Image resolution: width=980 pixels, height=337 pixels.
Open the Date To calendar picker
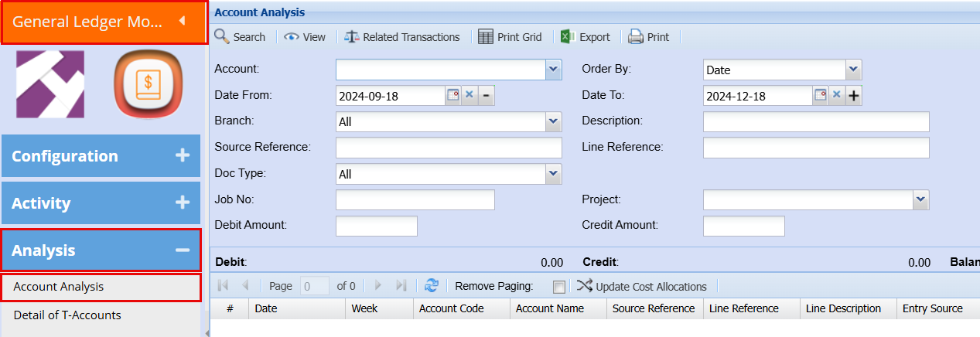(x=820, y=95)
